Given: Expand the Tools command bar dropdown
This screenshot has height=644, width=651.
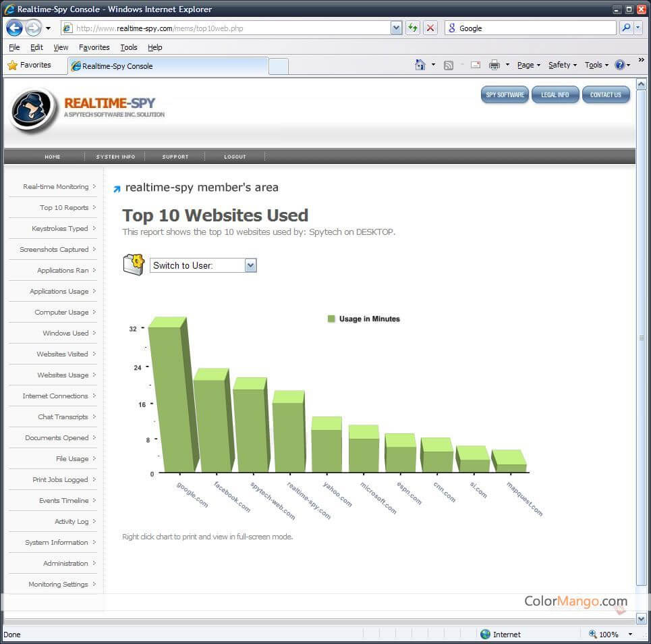Looking at the screenshot, I should point(596,65).
